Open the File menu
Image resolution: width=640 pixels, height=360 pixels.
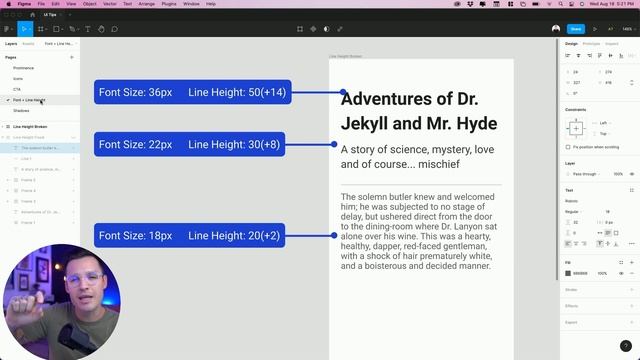[41, 4]
